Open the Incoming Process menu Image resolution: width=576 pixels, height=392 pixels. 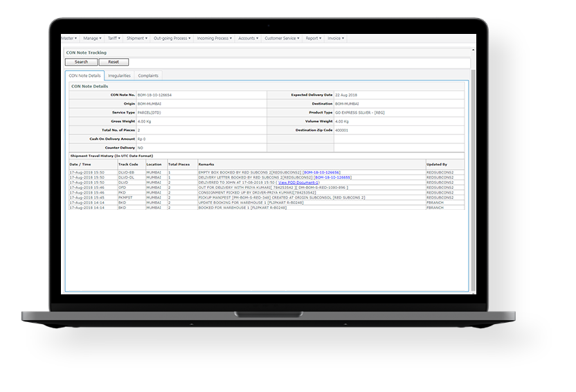point(215,39)
